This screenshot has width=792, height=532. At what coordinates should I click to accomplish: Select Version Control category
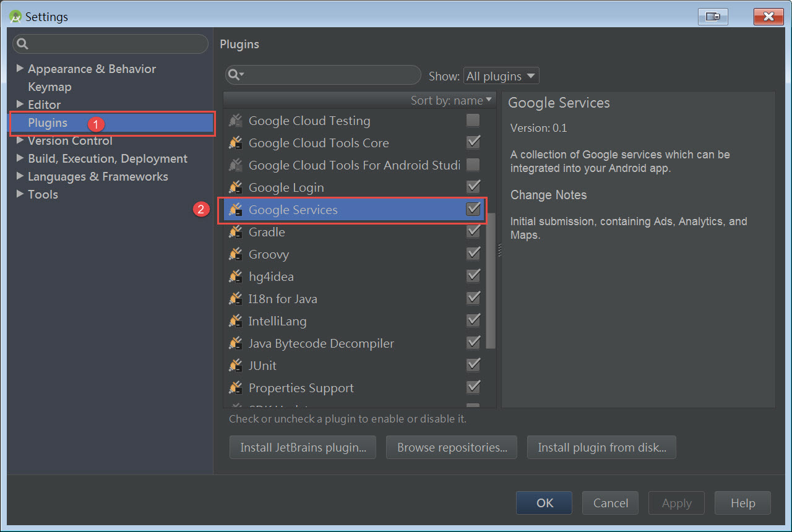70,140
